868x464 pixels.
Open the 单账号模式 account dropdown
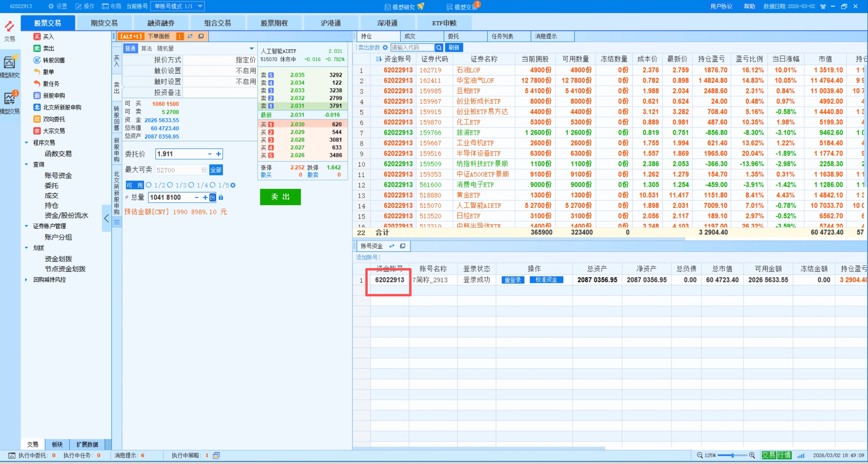[x=177, y=6]
